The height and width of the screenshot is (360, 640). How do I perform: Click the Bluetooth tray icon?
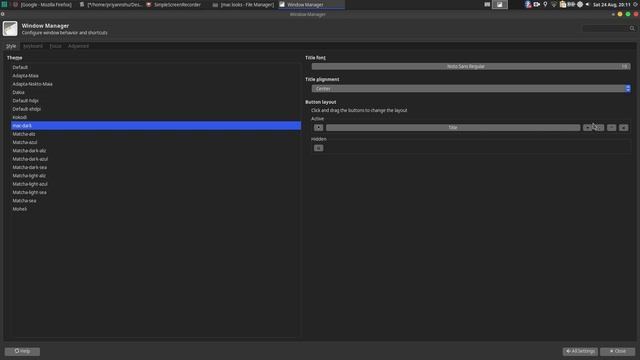(528, 4)
